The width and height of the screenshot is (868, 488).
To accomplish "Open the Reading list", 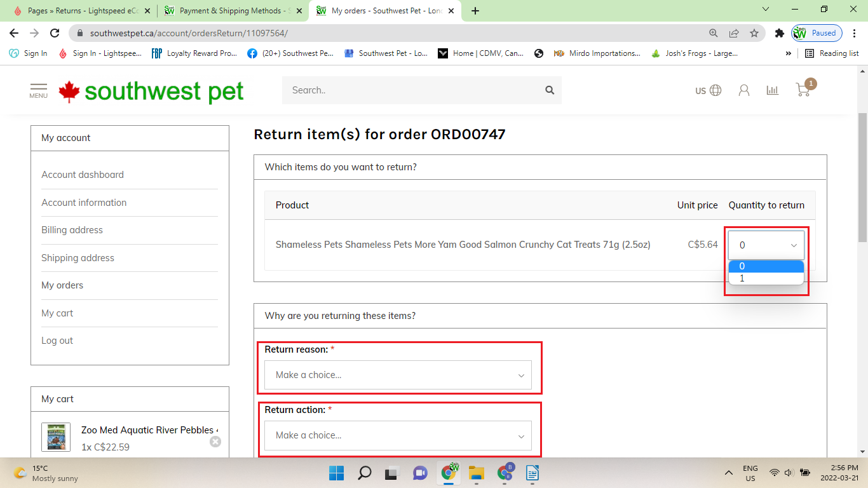I will coord(832,53).
